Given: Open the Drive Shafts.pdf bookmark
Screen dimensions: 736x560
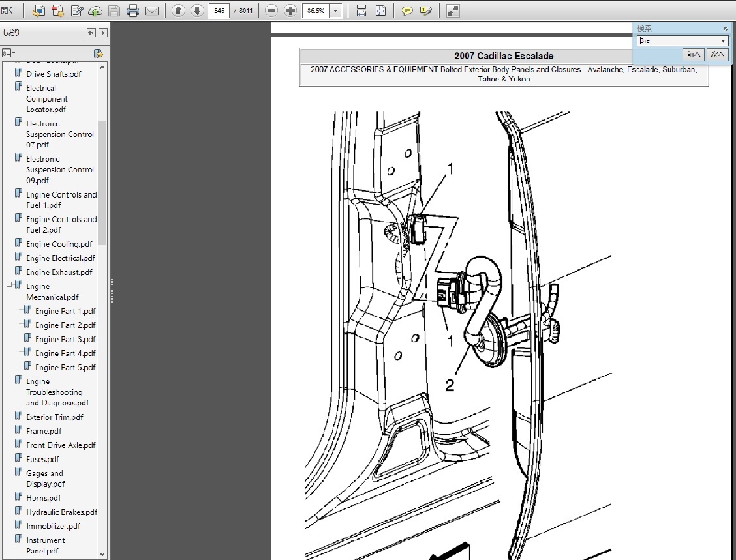Looking at the screenshot, I should [54, 74].
